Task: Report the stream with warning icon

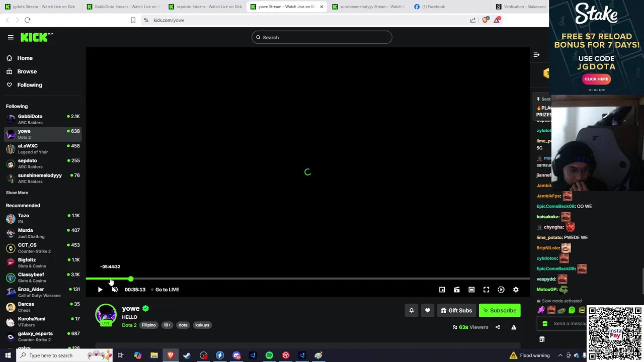Action: coord(514,327)
